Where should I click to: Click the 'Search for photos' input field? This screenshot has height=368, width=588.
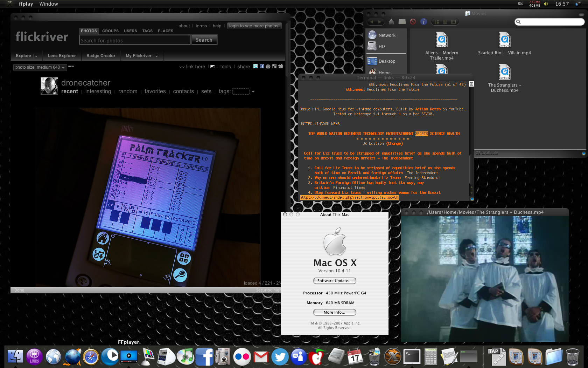135,40
